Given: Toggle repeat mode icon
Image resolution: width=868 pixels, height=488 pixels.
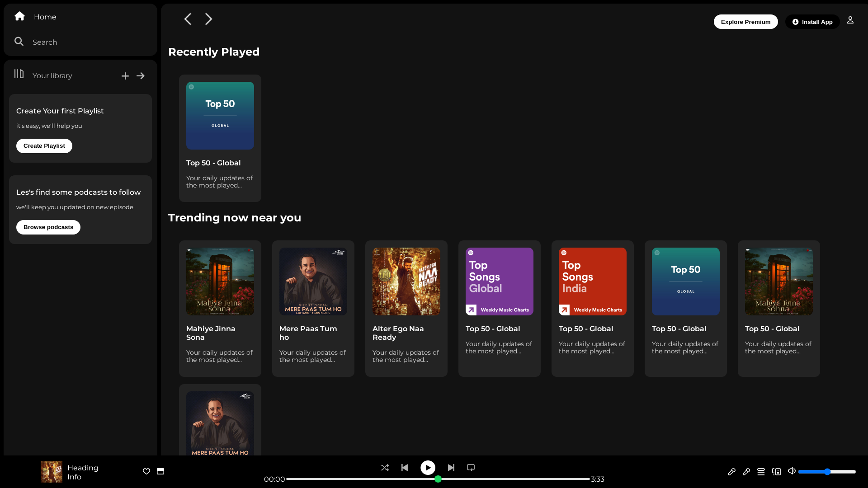Looking at the screenshot, I should [x=471, y=468].
